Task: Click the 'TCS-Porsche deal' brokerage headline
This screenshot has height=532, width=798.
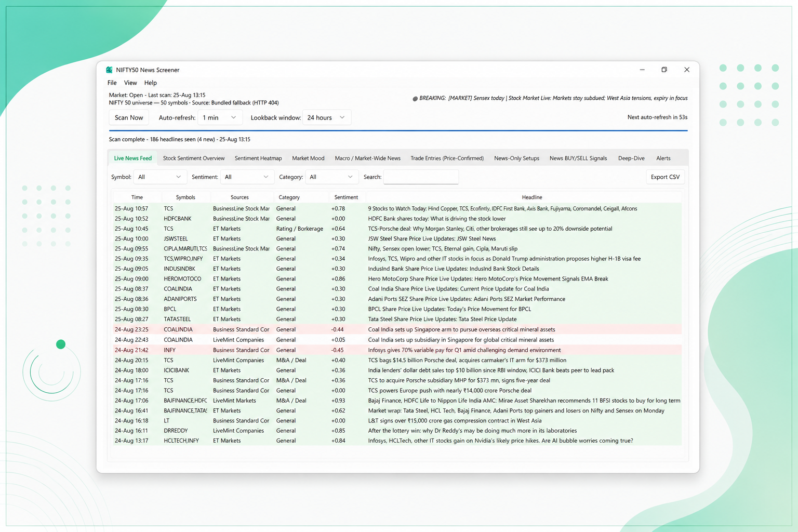Action: [x=490, y=229]
